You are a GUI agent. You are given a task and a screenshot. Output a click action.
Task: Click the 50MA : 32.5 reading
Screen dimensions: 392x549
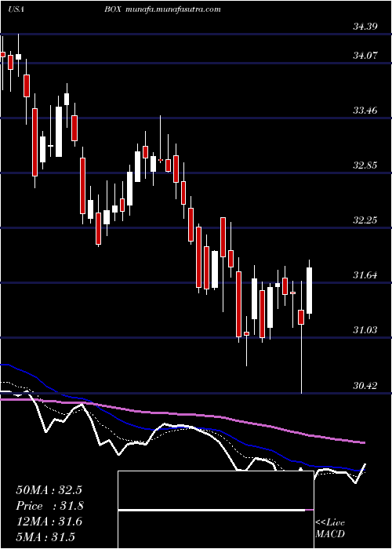[49, 490]
